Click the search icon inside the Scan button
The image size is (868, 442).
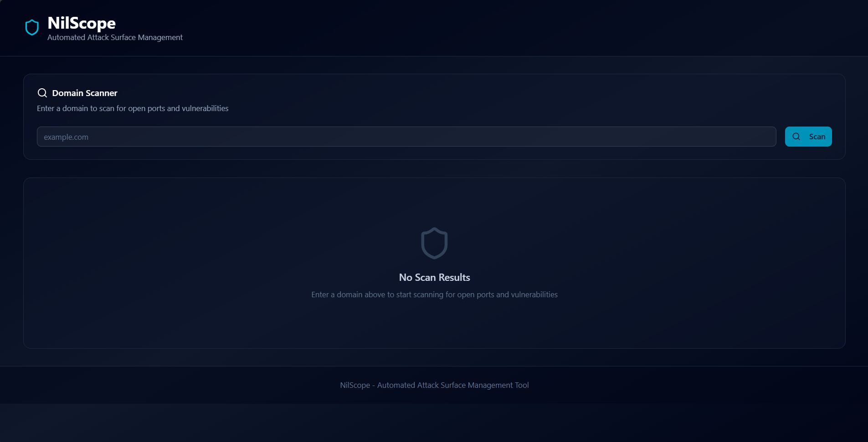(x=796, y=137)
